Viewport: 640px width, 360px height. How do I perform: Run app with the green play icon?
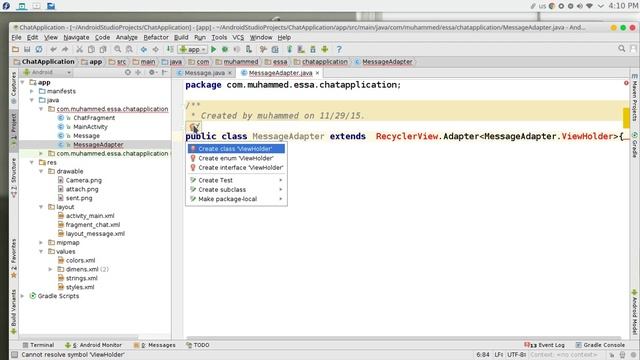click(213, 49)
